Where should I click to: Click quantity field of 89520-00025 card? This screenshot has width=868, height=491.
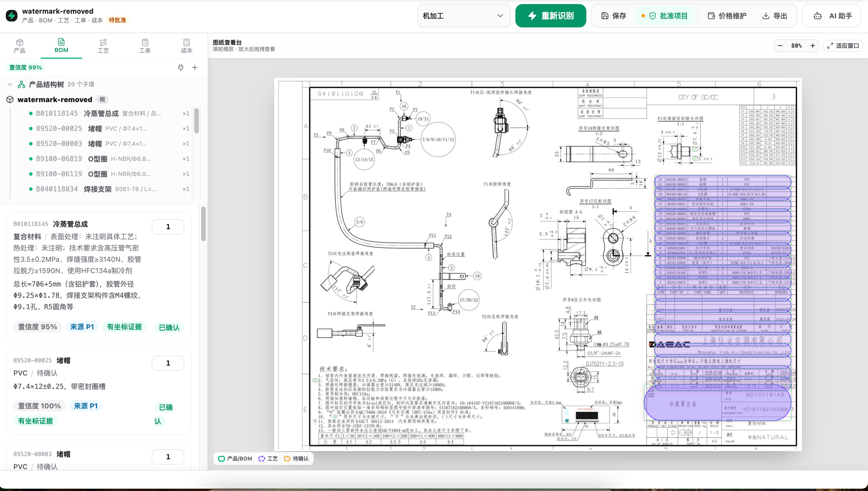tap(168, 363)
